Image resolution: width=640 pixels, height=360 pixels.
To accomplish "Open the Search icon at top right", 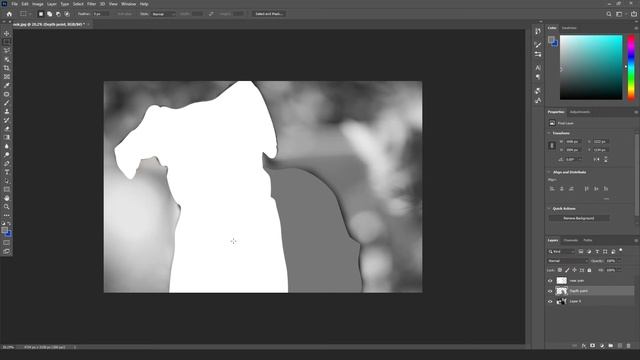I will coord(609,14).
